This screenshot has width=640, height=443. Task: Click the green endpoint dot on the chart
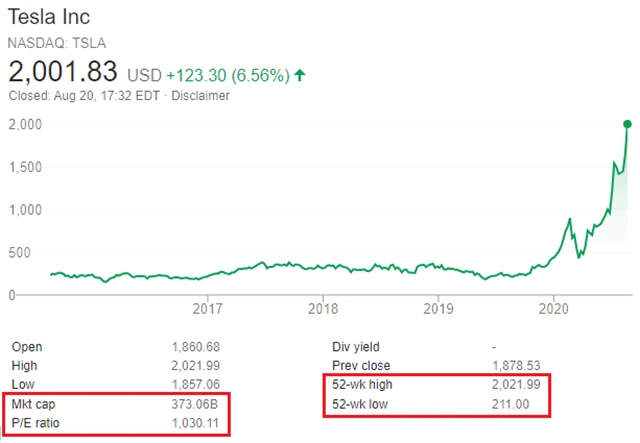(x=628, y=124)
